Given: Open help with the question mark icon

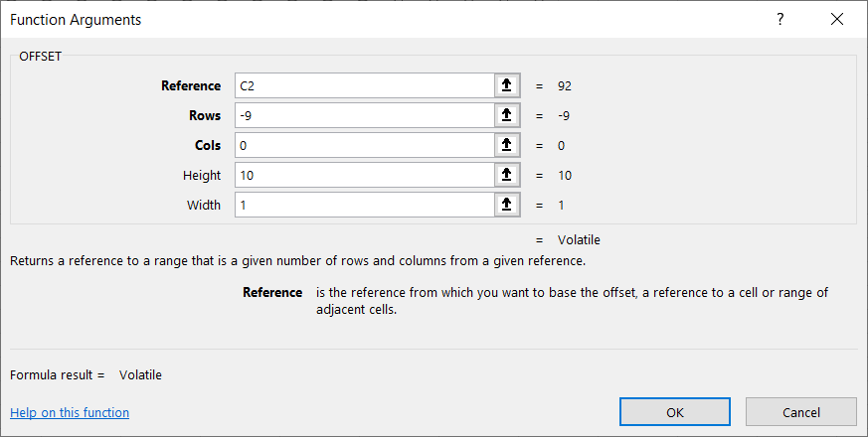Looking at the screenshot, I should click(x=780, y=19).
